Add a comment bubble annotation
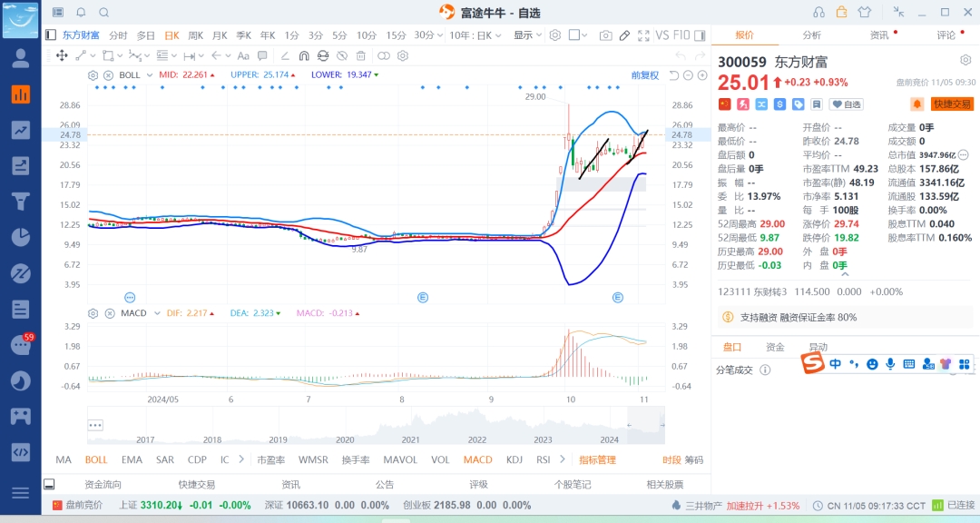 click(262, 55)
